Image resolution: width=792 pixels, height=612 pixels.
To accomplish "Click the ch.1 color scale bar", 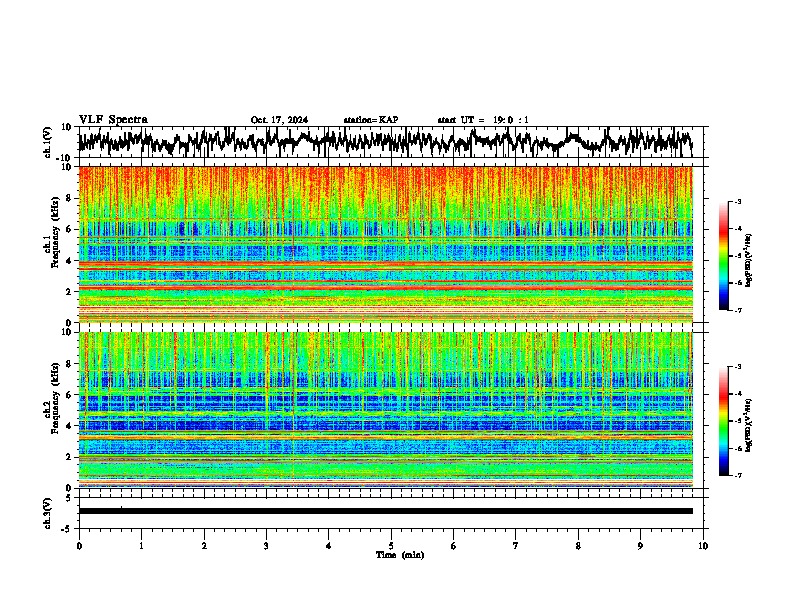I will coord(723,256).
